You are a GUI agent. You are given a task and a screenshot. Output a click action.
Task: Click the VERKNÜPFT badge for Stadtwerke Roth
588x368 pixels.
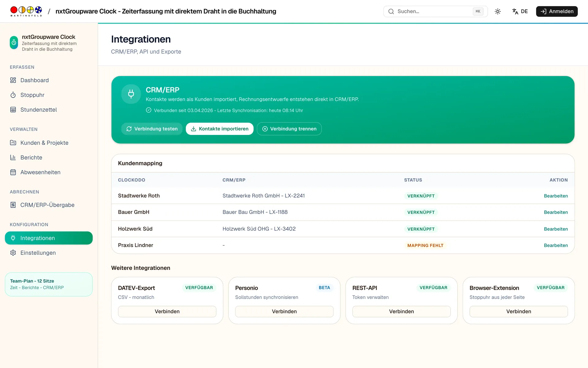coord(421,196)
